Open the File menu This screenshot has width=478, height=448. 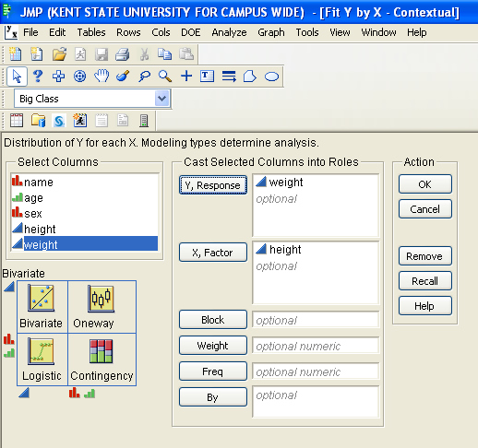30,32
